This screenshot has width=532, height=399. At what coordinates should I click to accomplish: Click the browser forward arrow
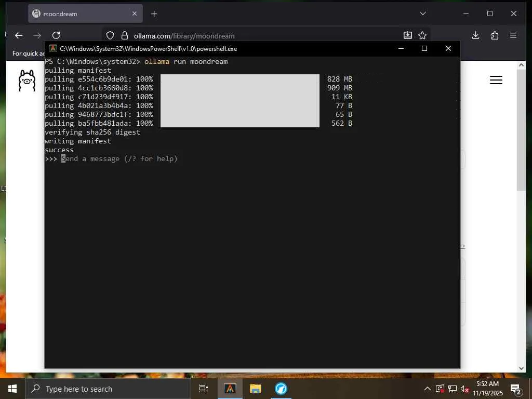tap(37, 35)
